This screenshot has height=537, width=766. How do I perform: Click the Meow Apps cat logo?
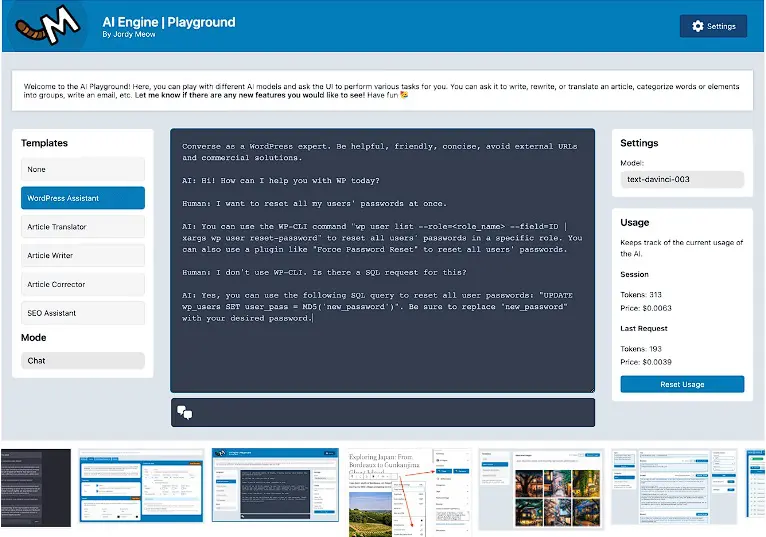[47, 25]
